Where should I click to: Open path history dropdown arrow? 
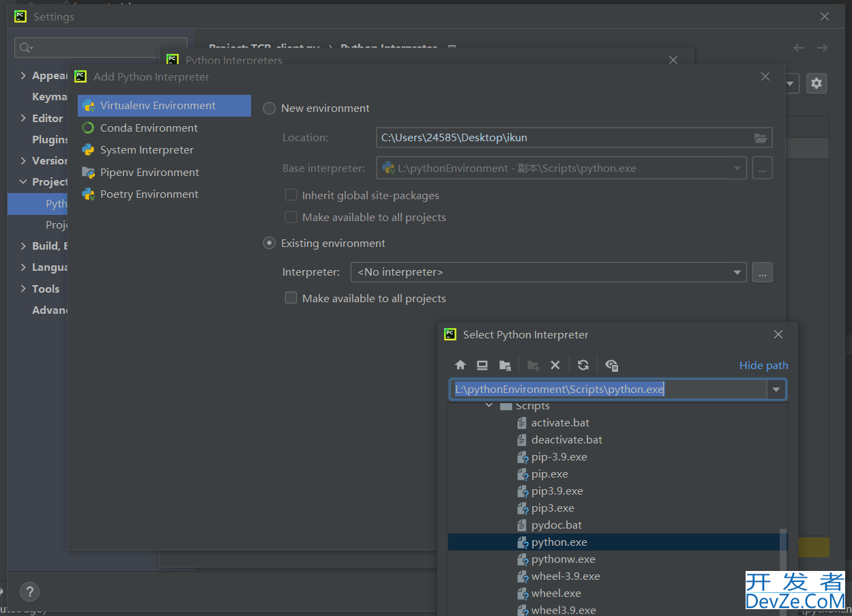[x=776, y=390]
